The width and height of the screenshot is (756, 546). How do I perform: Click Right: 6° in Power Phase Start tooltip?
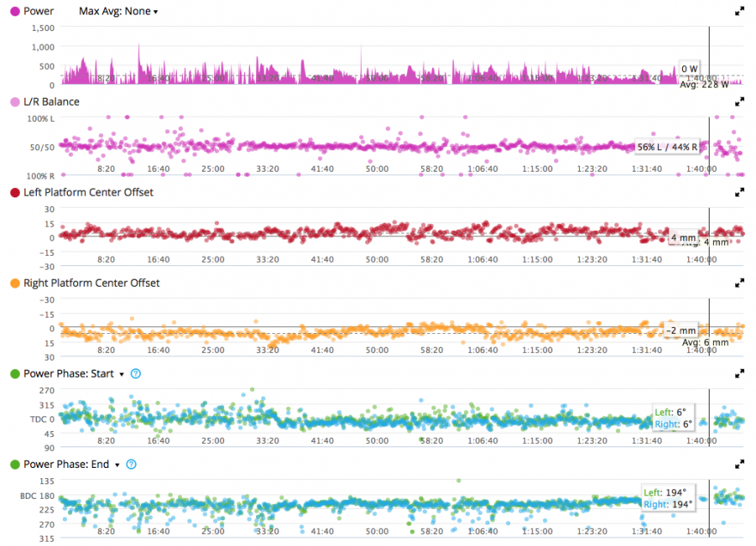673,424
